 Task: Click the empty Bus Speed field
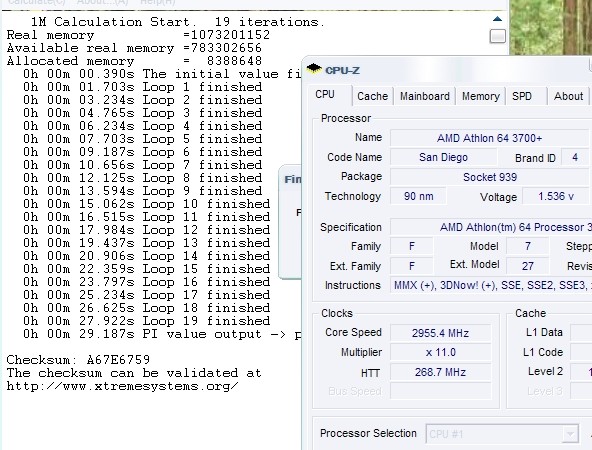point(441,391)
